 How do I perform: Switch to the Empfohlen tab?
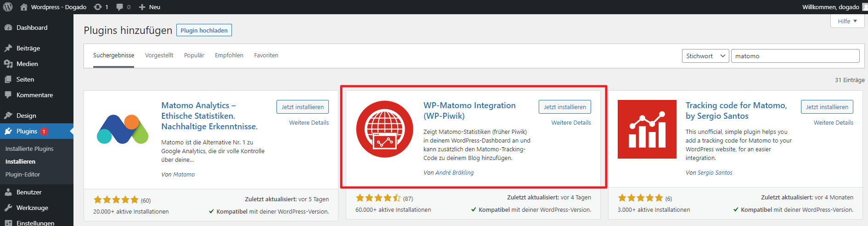229,55
